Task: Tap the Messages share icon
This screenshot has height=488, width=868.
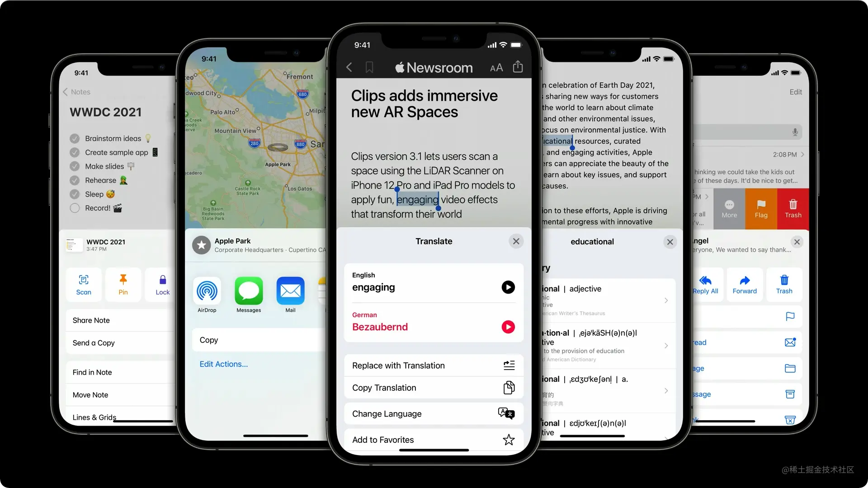Action: tap(249, 290)
